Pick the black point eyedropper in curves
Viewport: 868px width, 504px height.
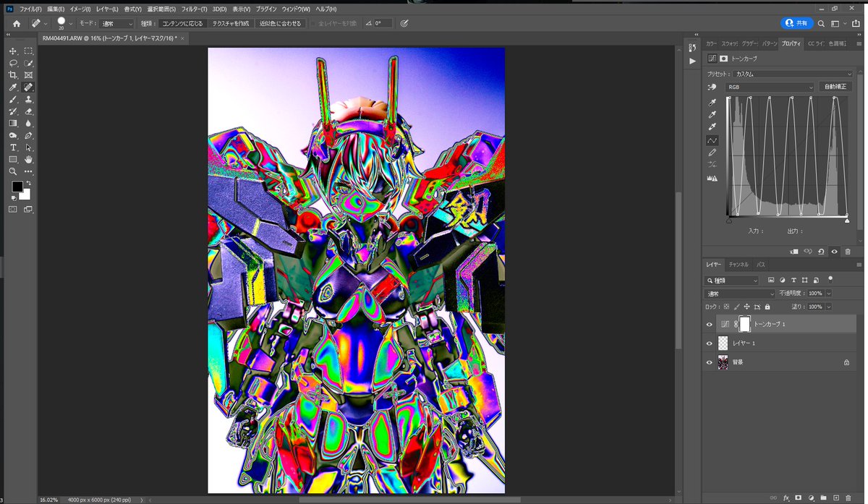click(x=712, y=103)
